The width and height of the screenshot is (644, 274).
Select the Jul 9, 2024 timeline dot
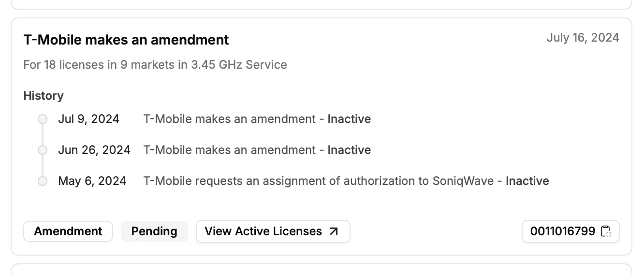(43, 119)
